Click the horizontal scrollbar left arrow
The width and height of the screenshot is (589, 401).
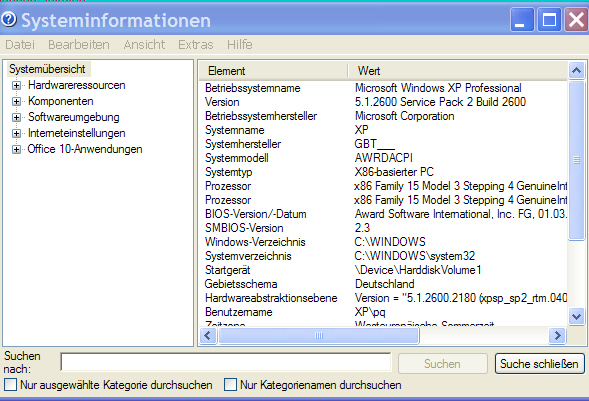[x=208, y=335]
